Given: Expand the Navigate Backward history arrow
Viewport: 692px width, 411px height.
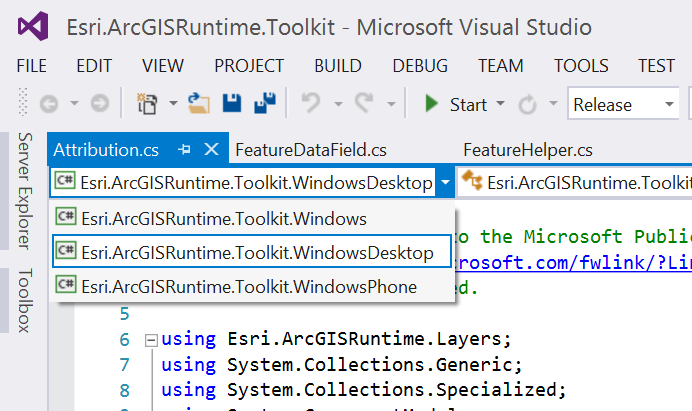Looking at the screenshot, I should pos(74,104).
